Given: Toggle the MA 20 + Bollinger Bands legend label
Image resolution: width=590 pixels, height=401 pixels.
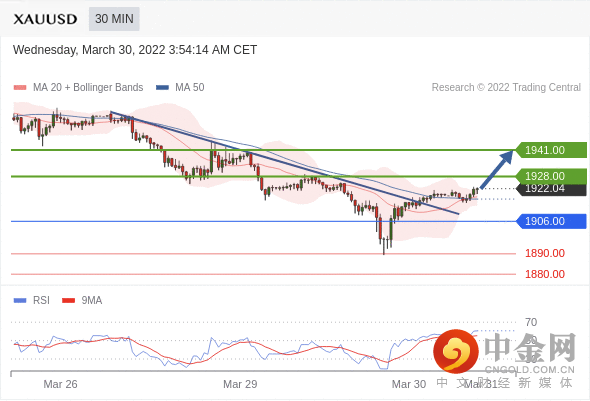Looking at the screenshot, I should pyautogui.click(x=88, y=87).
